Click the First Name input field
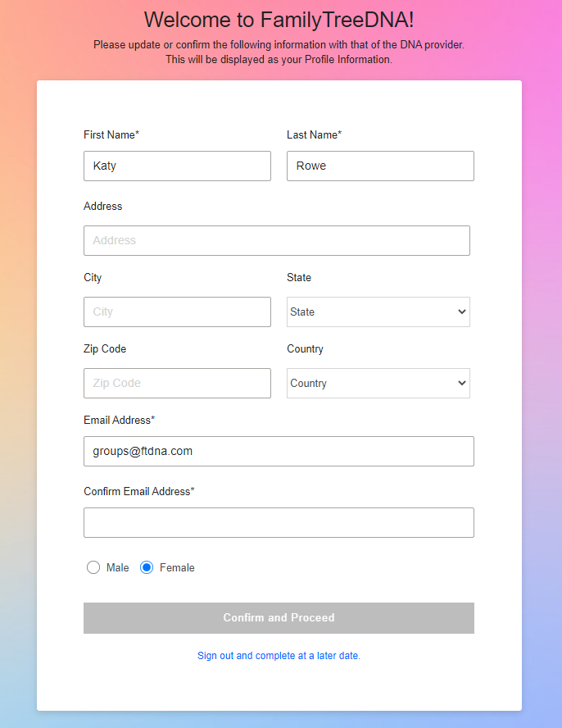This screenshot has width=562, height=728. coord(177,166)
